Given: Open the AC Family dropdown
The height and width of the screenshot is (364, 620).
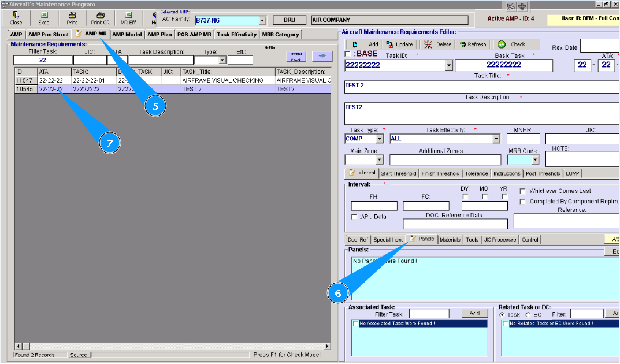Looking at the screenshot, I should point(262,21).
